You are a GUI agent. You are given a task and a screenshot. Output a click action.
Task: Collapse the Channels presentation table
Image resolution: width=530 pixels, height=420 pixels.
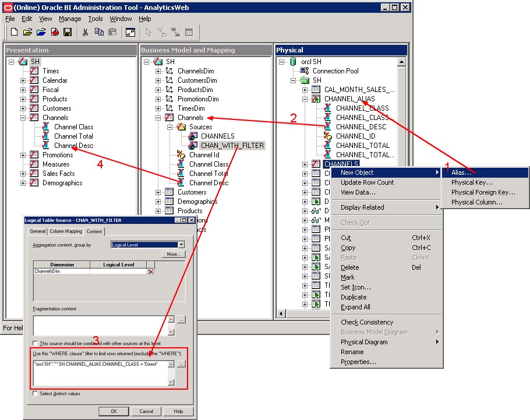click(x=23, y=118)
